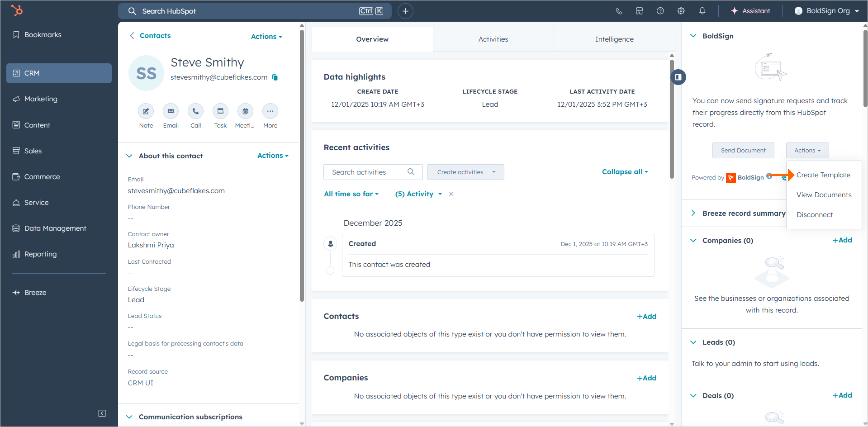Click the plus quick-create button in top bar

click(405, 11)
